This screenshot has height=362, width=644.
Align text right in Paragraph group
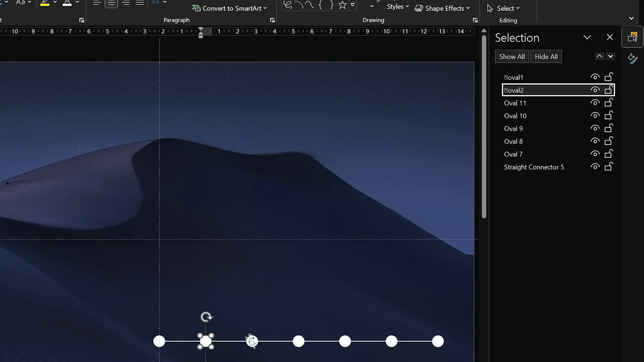126,3
